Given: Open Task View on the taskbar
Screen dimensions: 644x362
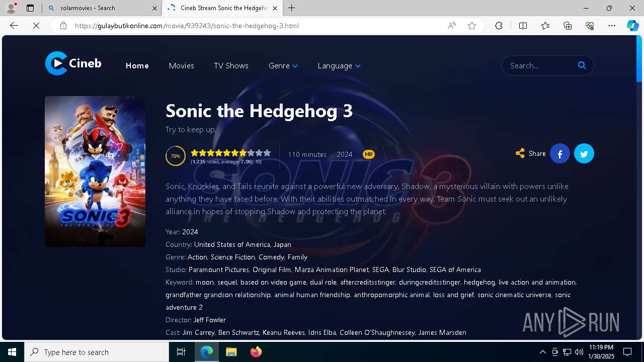Looking at the screenshot, I should [181, 352].
